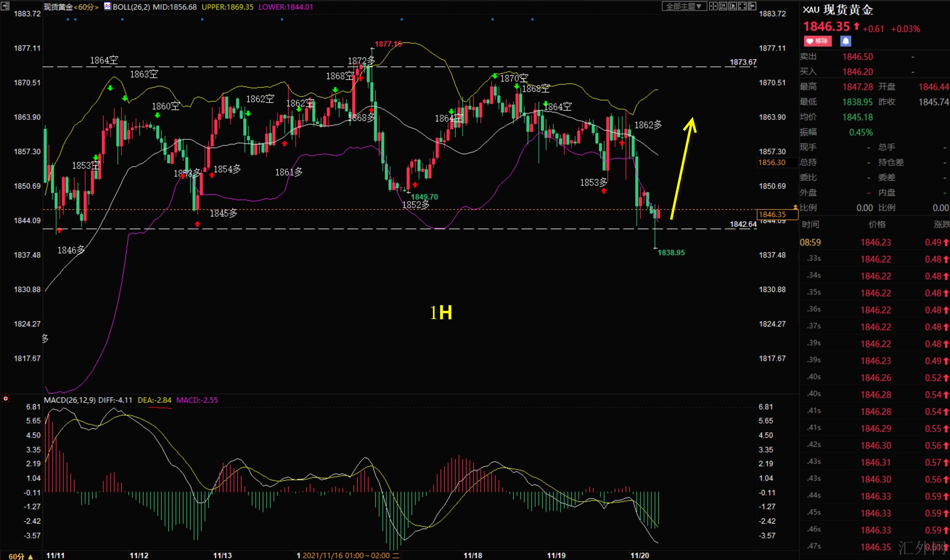Click the 移除 remove favorite button
Viewport: 950px width, 560px height.
pos(817,41)
